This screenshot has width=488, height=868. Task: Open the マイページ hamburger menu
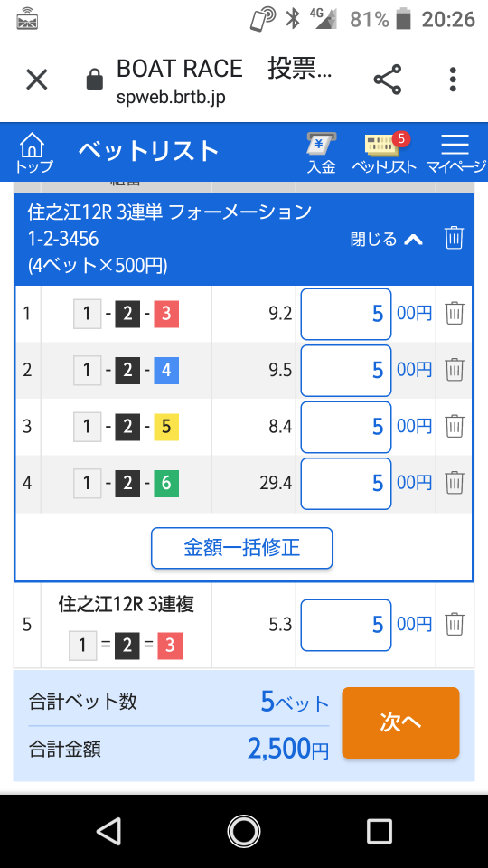[455, 154]
